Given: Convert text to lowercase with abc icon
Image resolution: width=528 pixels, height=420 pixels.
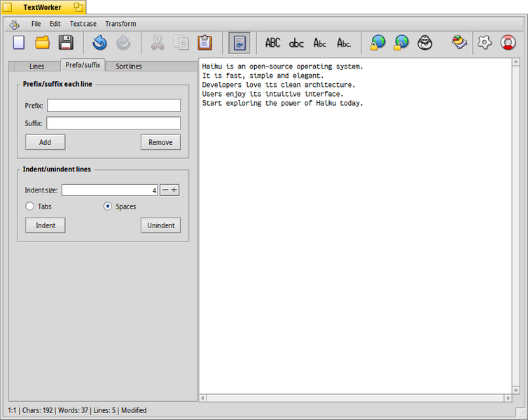Looking at the screenshot, I should 296,43.
